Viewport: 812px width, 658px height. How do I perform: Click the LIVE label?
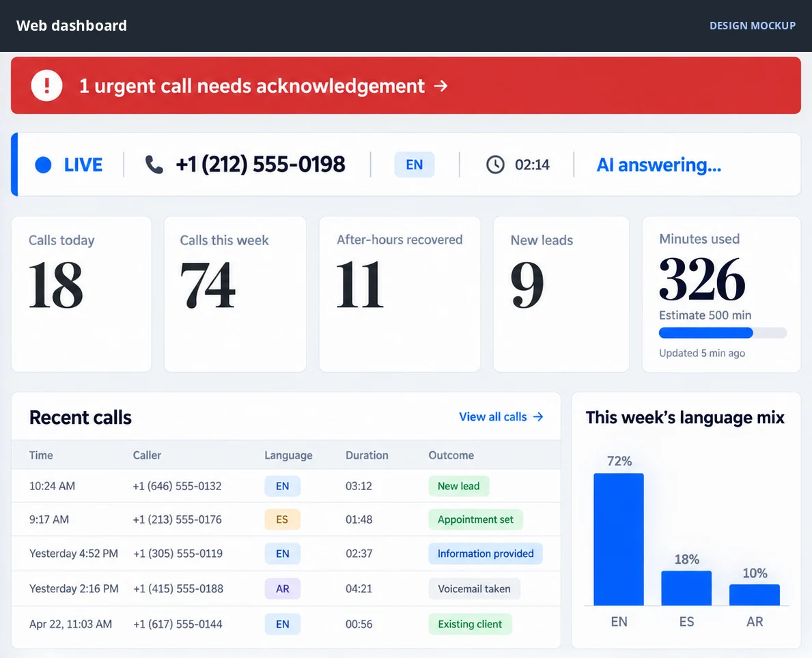(83, 164)
